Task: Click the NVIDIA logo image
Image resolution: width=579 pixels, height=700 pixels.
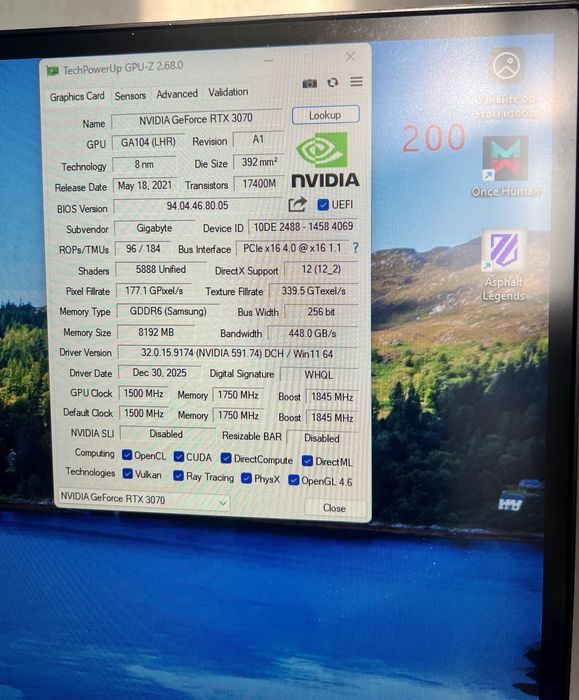Action: 325,160
